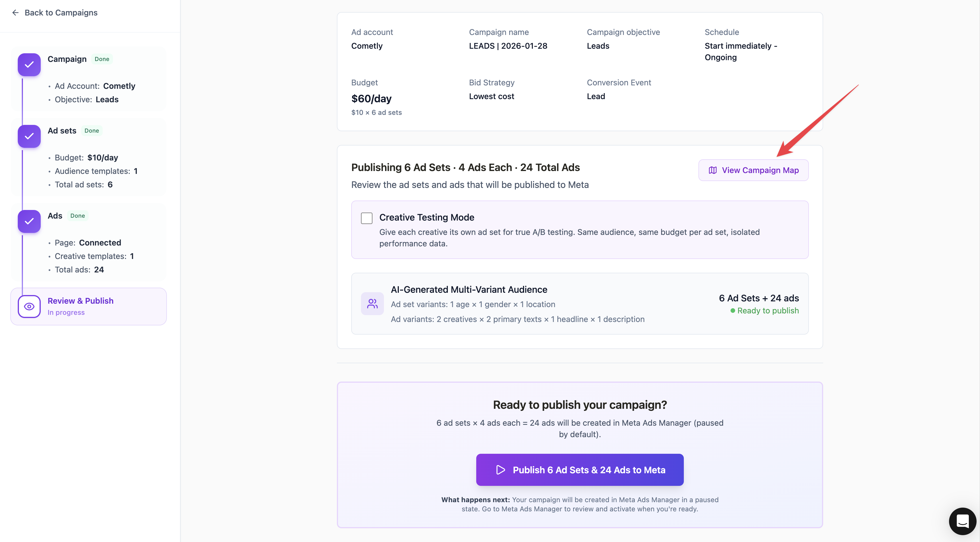Click the Review & Publish eye icon
The height and width of the screenshot is (542, 980).
pyautogui.click(x=29, y=306)
